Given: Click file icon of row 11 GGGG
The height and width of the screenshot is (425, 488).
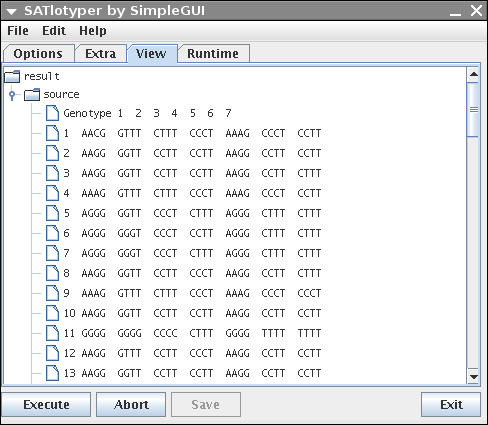Looking at the screenshot, I should [52, 333].
